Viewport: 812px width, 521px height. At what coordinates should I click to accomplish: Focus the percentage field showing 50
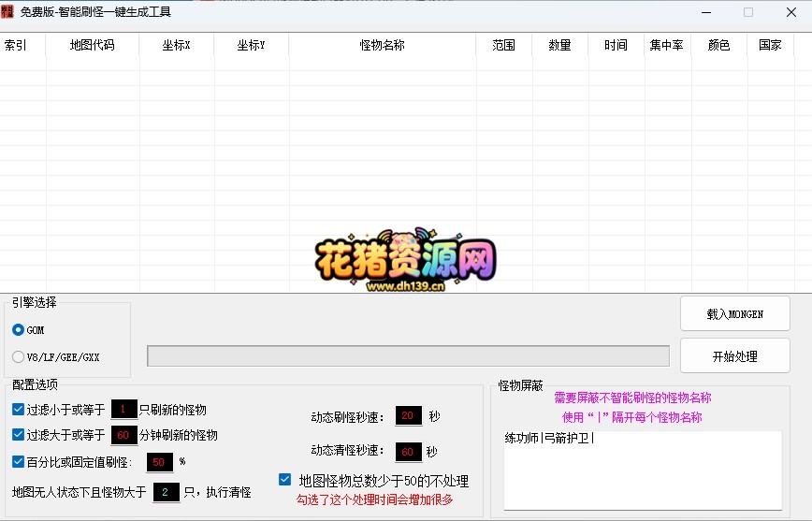pos(159,462)
